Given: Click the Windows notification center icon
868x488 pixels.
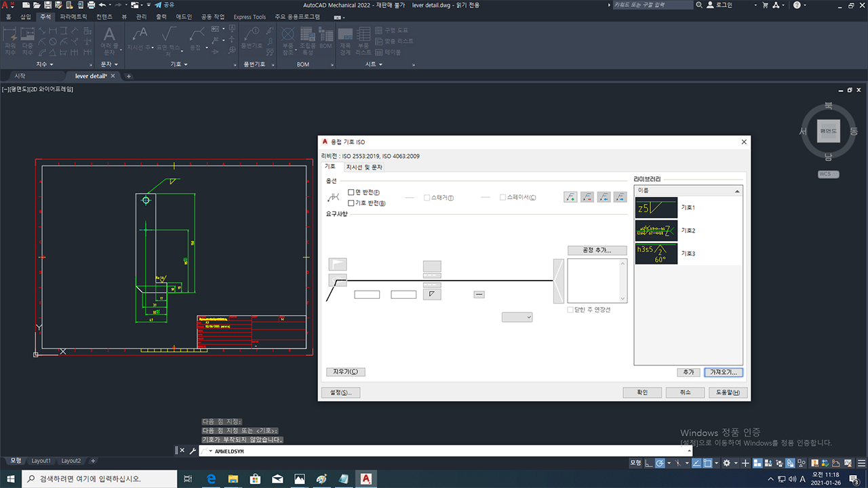Looking at the screenshot, I should tap(854, 479).
